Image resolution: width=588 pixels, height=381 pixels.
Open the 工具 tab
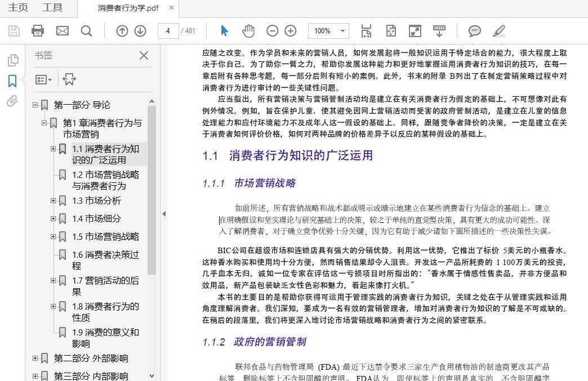point(52,8)
